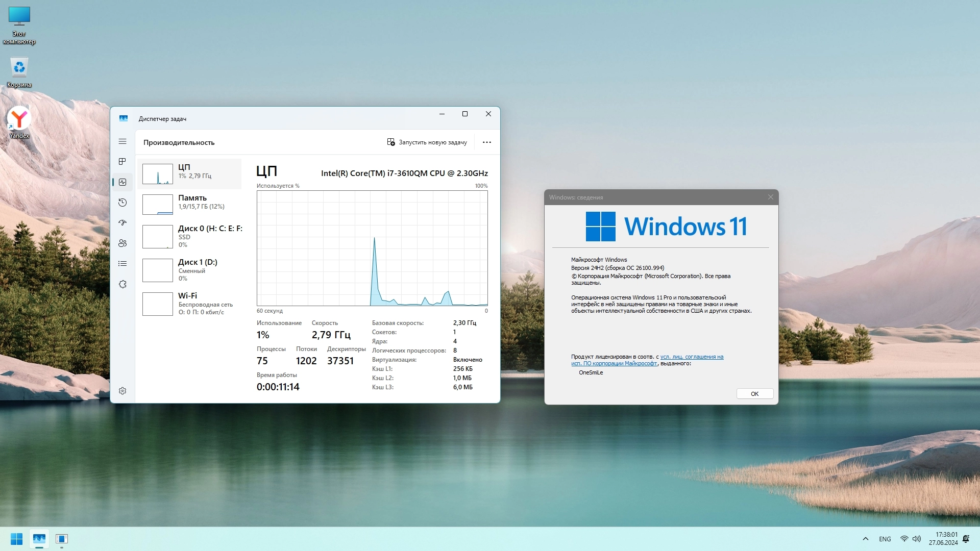Expand the three-dot more options menu
The image size is (980, 551).
tap(486, 142)
